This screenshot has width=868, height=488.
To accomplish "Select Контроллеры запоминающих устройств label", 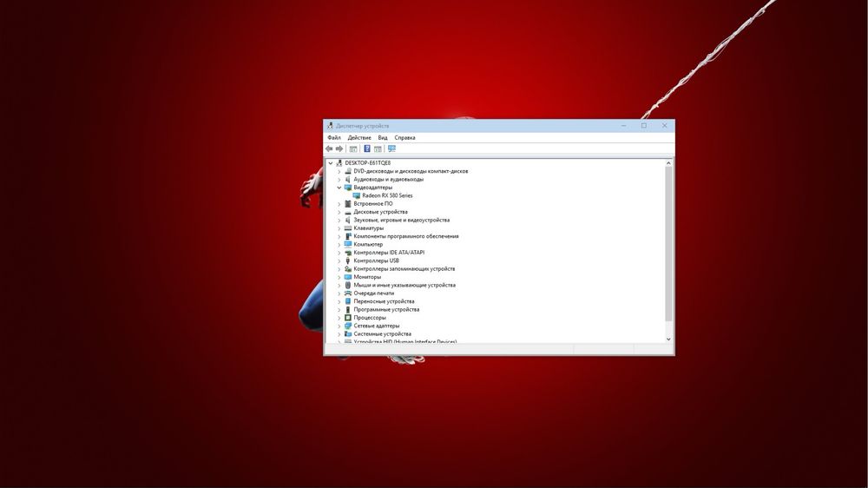I will tap(404, 268).
